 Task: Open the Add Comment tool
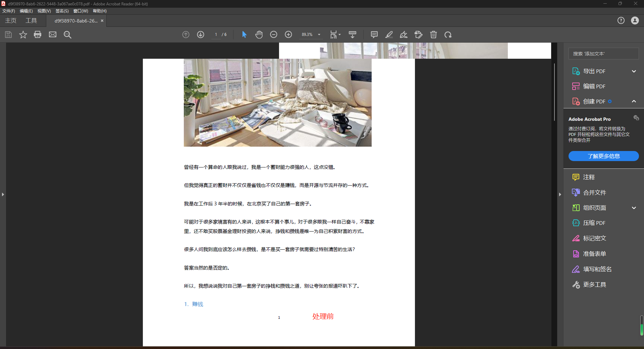tap(374, 35)
